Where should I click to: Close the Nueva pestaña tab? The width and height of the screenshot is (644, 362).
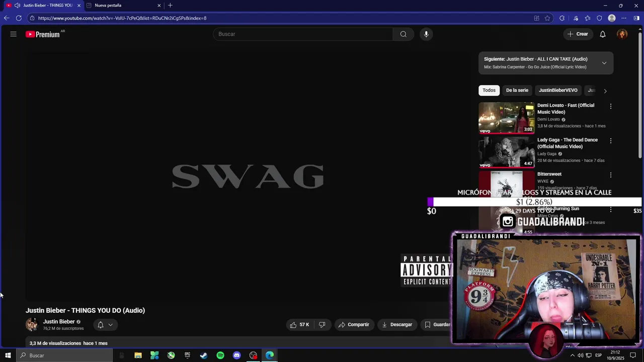pyautogui.click(x=159, y=6)
